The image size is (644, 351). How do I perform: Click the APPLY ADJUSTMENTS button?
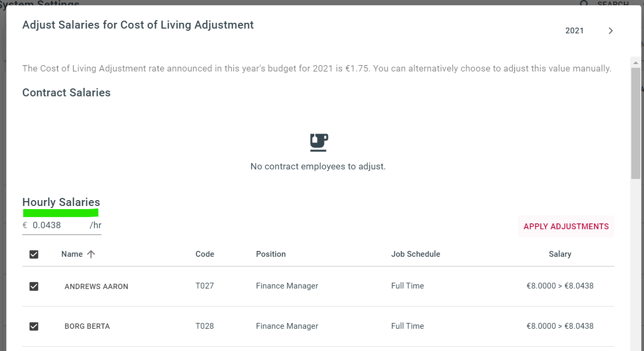click(x=566, y=227)
